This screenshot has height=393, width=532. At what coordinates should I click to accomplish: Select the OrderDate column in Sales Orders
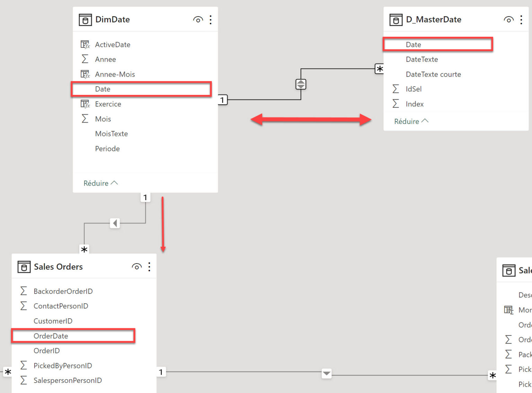[51, 336]
